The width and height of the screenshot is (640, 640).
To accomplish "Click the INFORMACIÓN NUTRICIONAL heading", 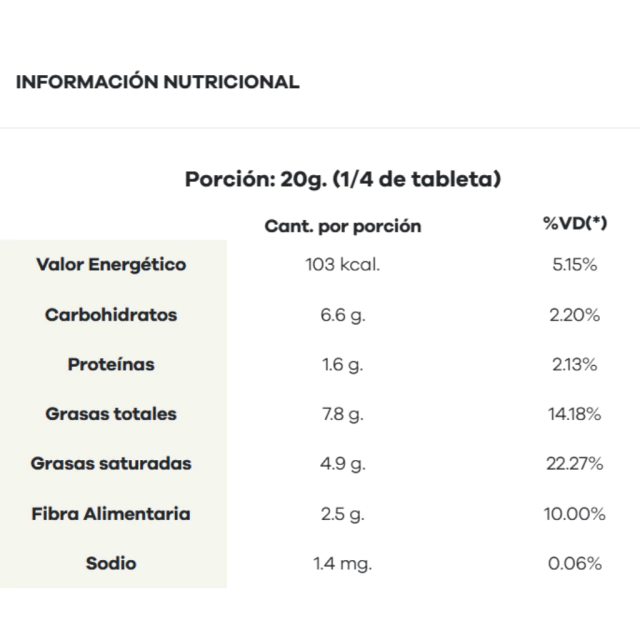I will pos(158,82).
